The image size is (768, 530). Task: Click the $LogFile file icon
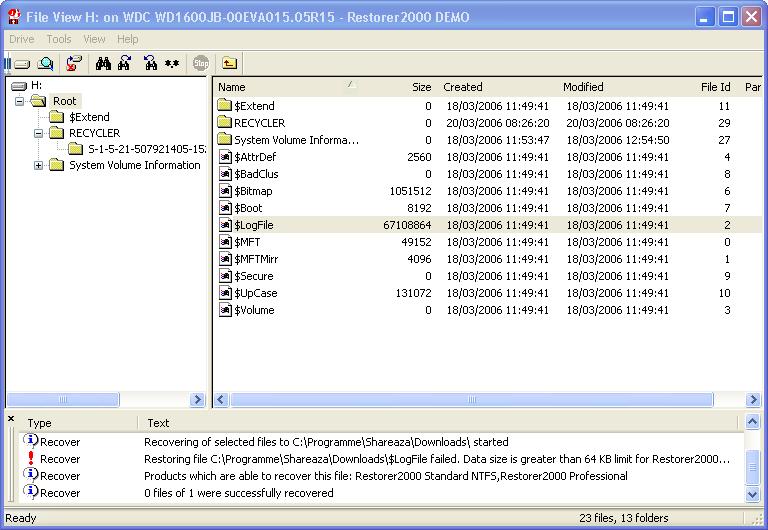[225, 225]
